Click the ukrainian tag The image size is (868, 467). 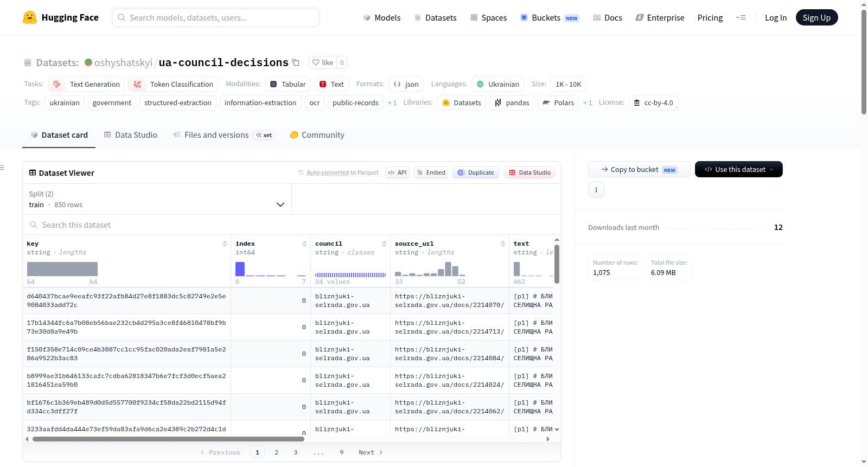coord(65,103)
